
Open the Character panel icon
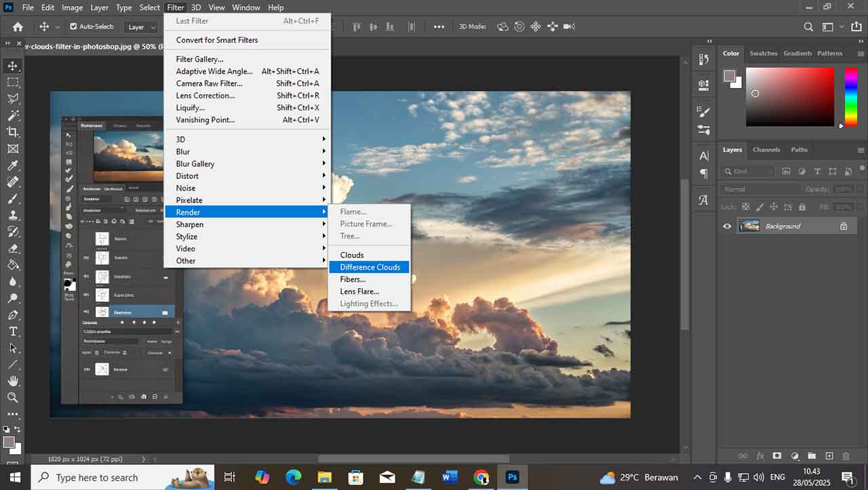point(703,156)
